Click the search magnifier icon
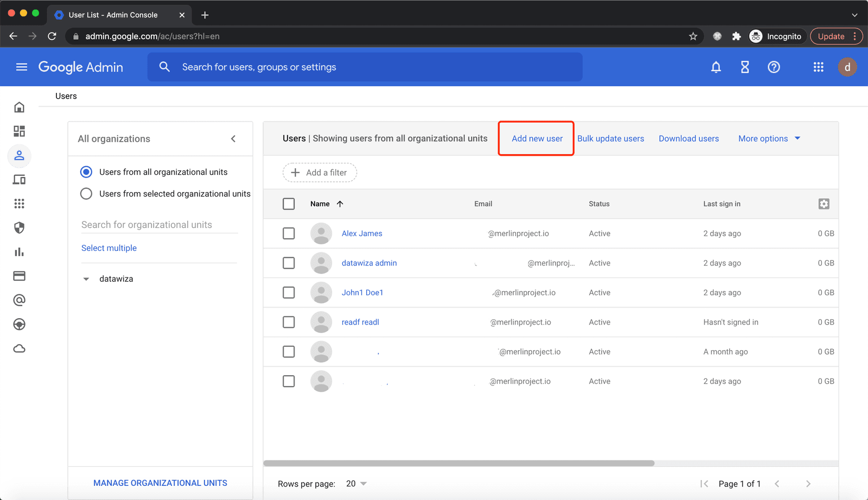Viewport: 868px width, 500px height. (x=164, y=67)
